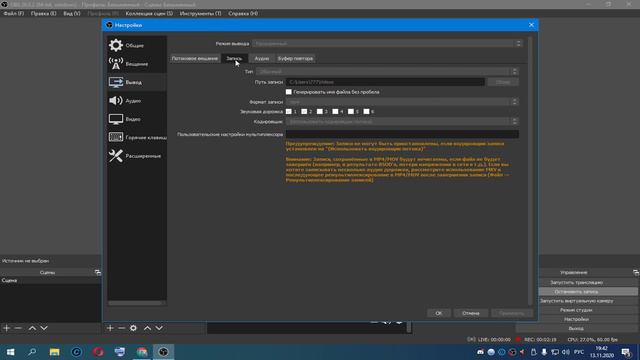Click the settings dialog vertical scrollbar

tap(530, 171)
